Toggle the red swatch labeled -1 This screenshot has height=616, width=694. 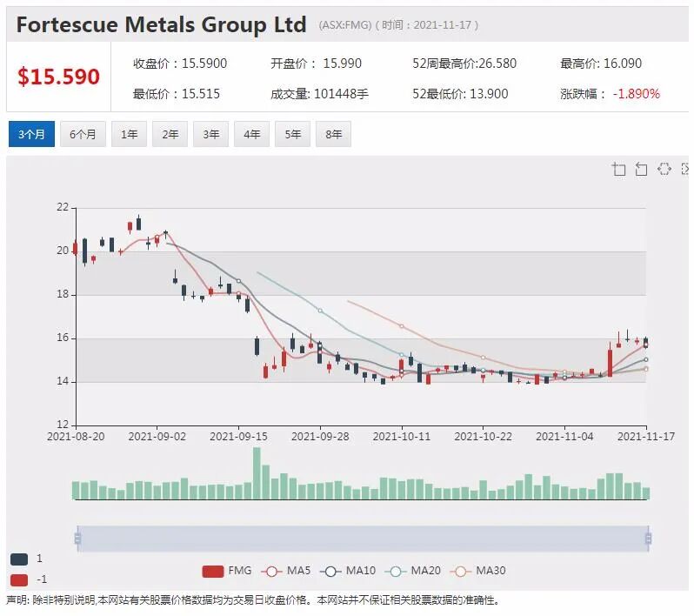pos(19,579)
